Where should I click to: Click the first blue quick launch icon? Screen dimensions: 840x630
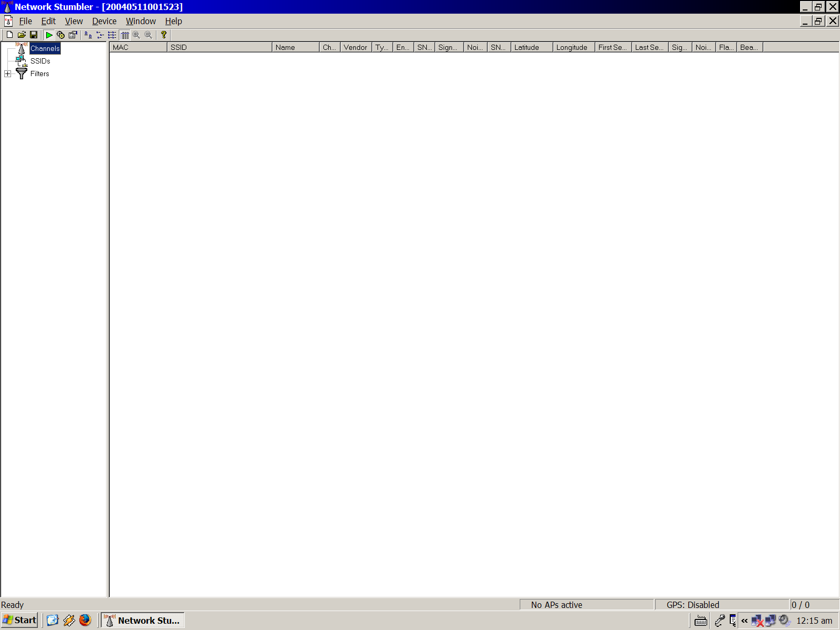pos(52,620)
